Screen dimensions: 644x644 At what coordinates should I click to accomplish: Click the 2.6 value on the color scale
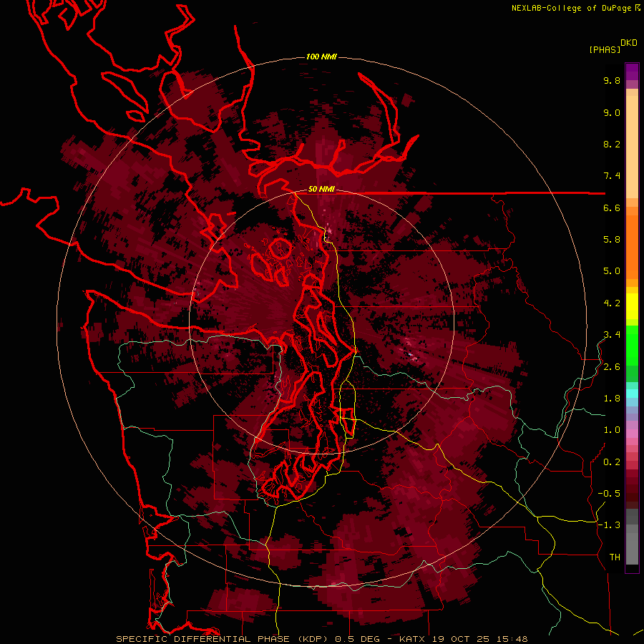click(x=612, y=367)
